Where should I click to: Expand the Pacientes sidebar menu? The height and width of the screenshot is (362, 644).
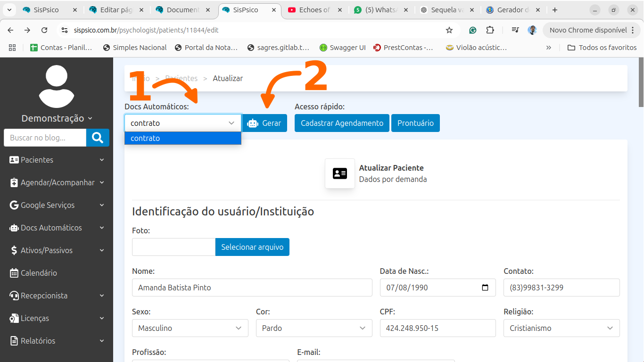[x=57, y=160]
